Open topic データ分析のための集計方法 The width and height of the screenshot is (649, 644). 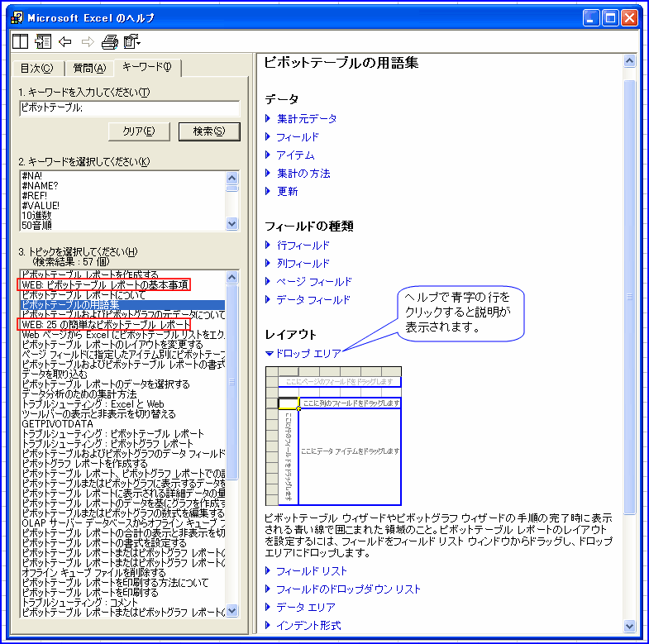point(79,394)
